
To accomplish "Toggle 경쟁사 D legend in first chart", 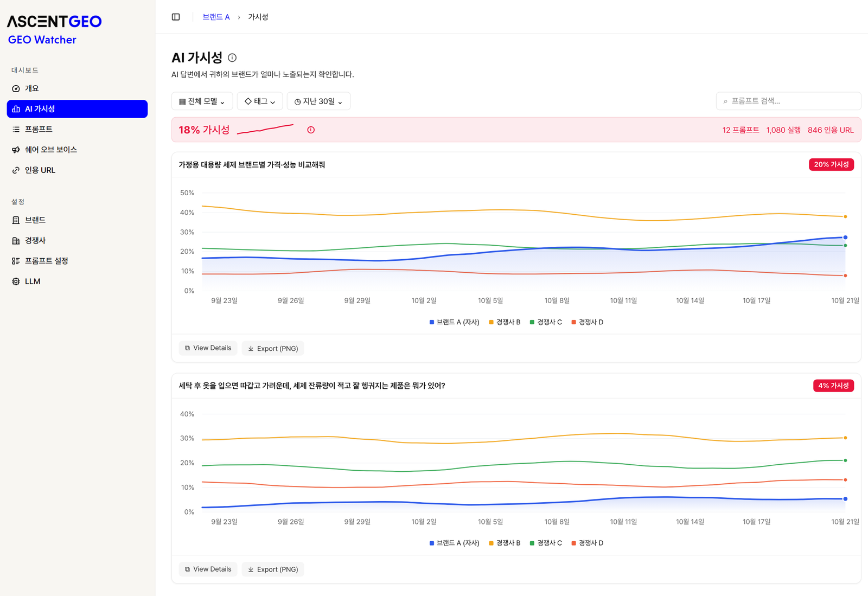I will (x=588, y=322).
